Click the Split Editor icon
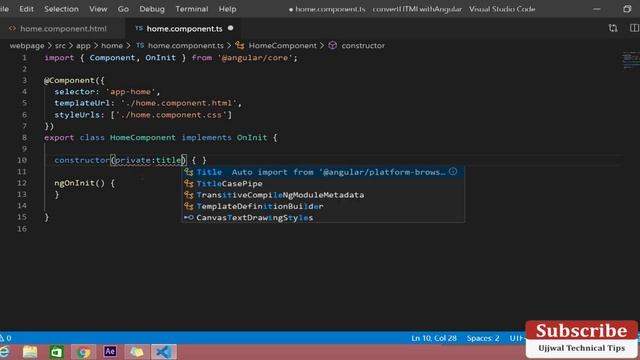The height and width of the screenshot is (360, 640). (634, 28)
